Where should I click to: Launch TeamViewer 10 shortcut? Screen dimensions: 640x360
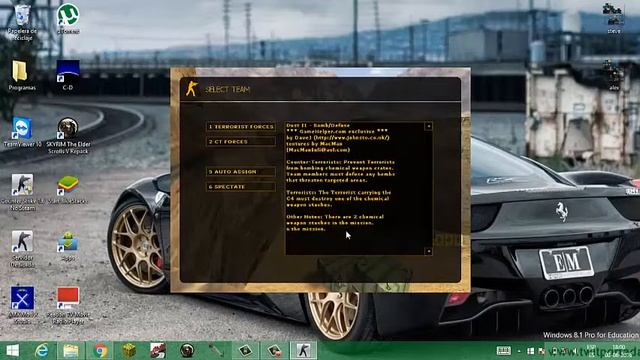point(22,131)
